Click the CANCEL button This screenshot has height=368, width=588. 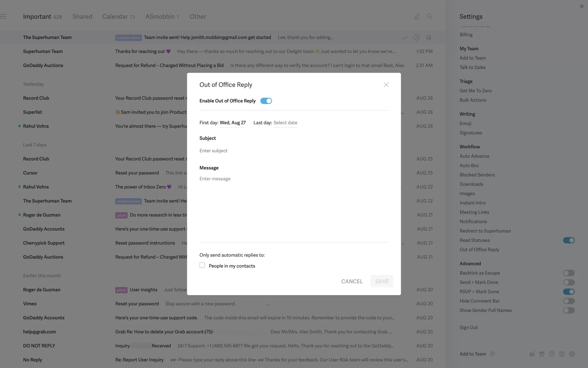pos(352,281)
